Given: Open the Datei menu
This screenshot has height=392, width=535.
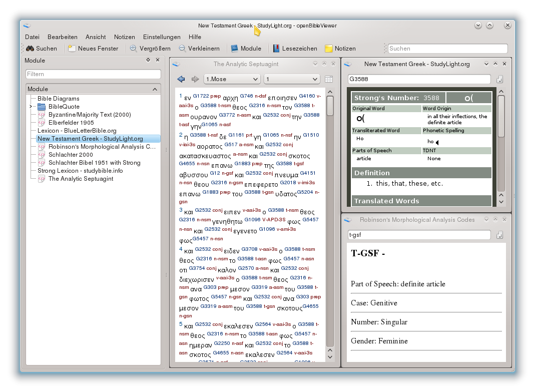Looking at the screenshot, I should (32, 37).
